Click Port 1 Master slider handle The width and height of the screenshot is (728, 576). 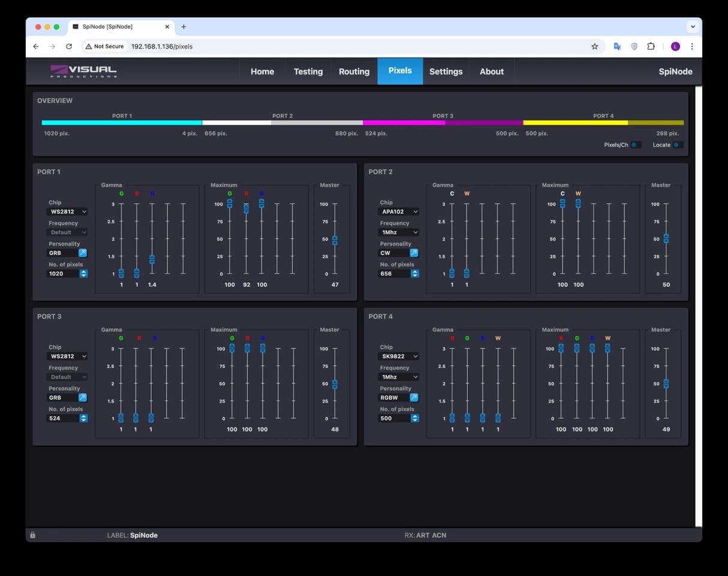click(335, 241)
